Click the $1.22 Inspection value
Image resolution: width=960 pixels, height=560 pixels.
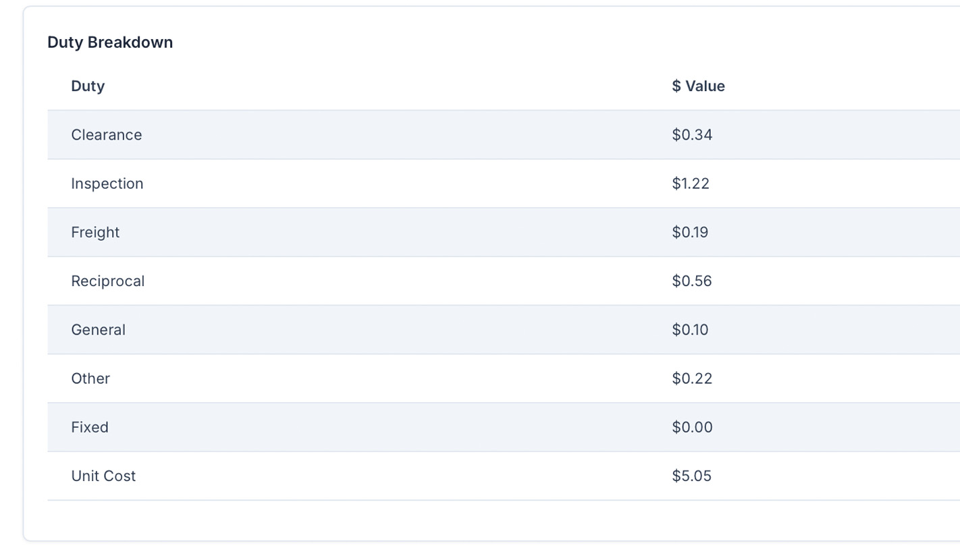coord(691,184)
